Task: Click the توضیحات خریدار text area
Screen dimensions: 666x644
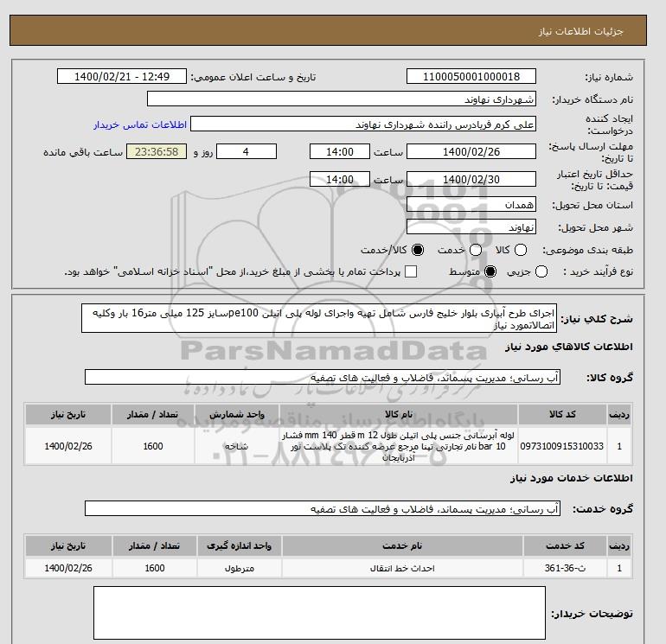Action: pyautogui.click(x=319, y=613)
